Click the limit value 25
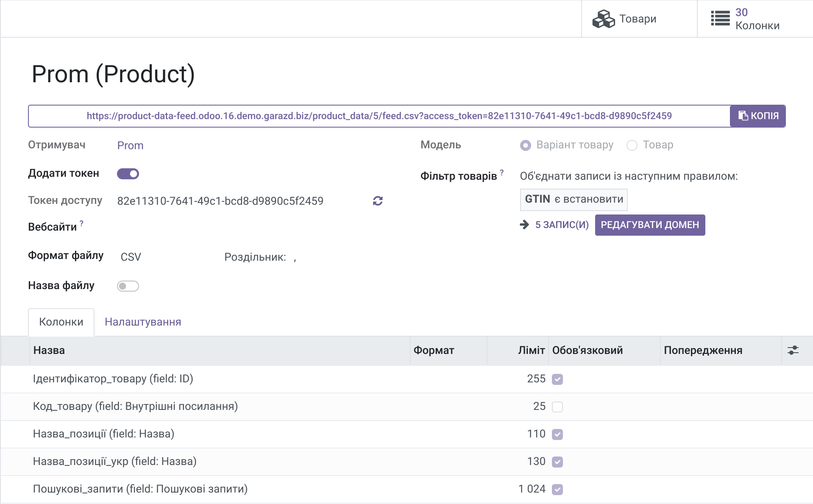813x504 pixels. click(x=539, y=406)
